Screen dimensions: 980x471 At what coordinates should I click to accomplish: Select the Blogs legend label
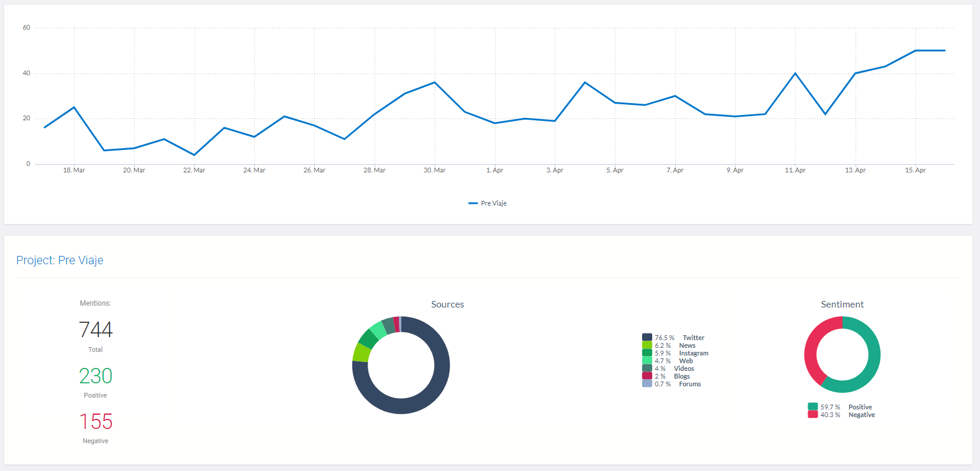point(682,376)
